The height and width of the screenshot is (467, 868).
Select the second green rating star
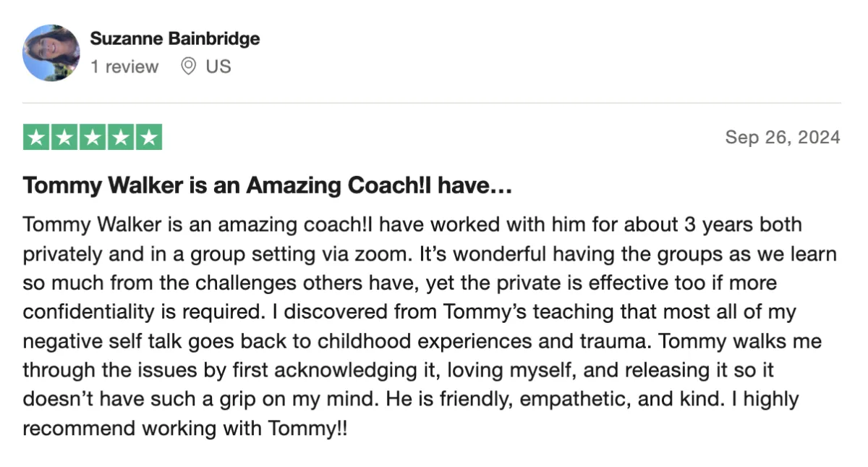pos(64,138)
